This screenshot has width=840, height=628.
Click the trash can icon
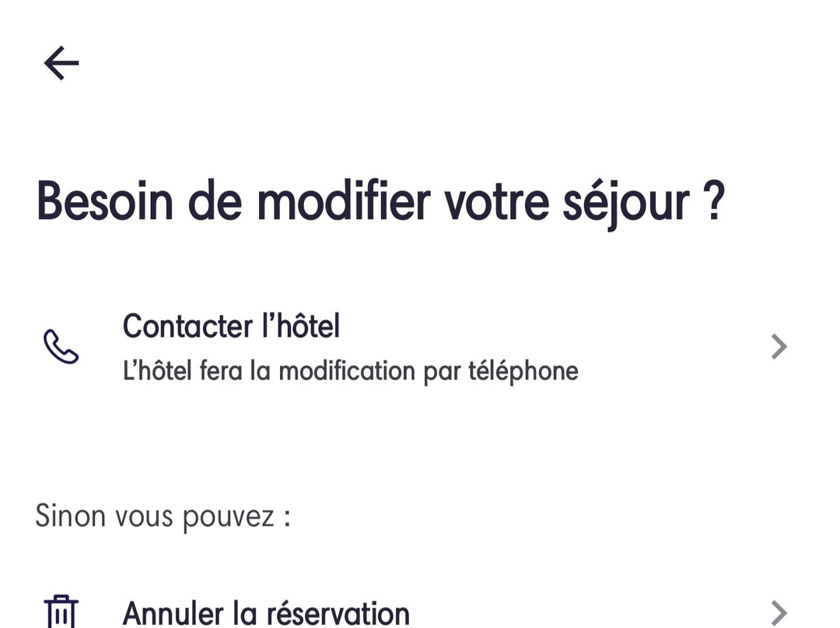point(61,612)
